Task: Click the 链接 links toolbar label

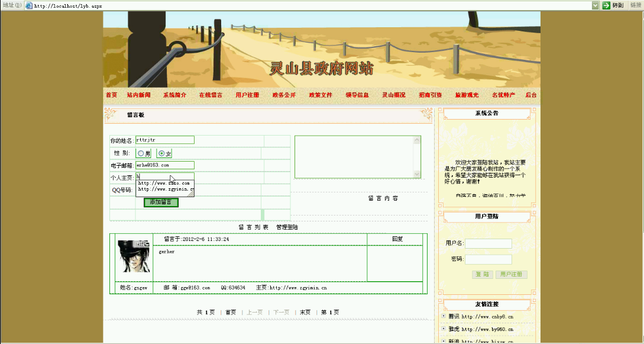Action: (x=636, y=5)
